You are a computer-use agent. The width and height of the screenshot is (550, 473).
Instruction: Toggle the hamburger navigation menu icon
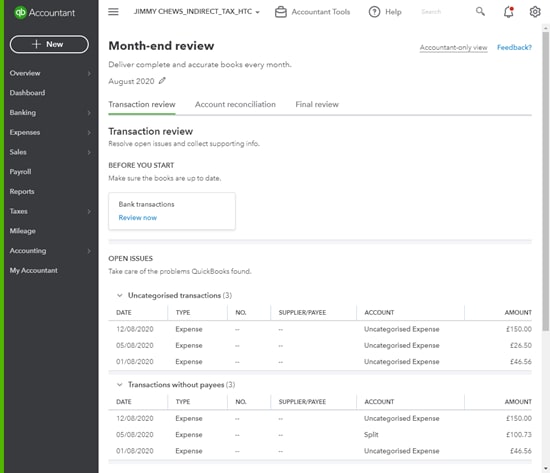[113, 12]
